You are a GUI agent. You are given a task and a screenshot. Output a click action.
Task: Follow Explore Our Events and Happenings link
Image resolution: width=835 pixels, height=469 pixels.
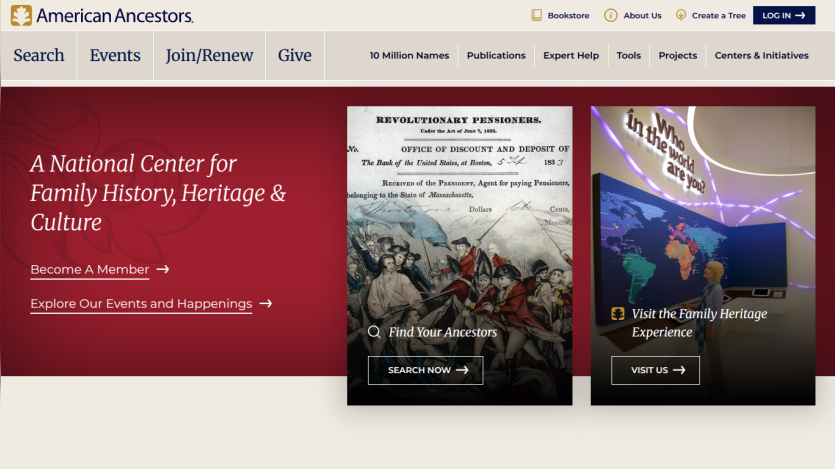pos(141,304)
